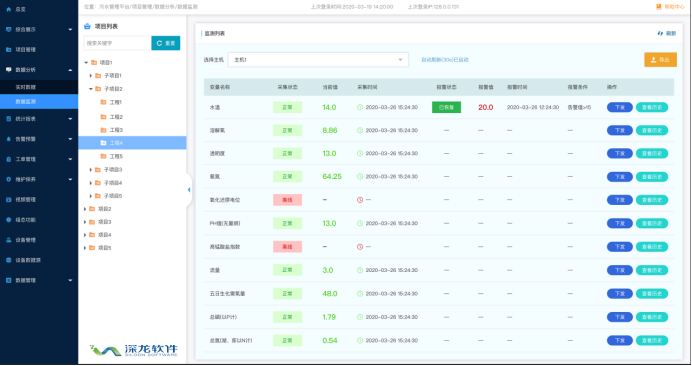Click 查看历史 in 总氮 row
Viewport: 692px width, 366px height.
point(652,340)
